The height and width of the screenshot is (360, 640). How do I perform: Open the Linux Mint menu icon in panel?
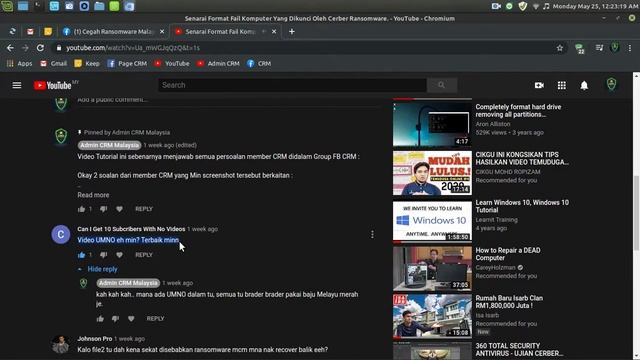[7, 6]
